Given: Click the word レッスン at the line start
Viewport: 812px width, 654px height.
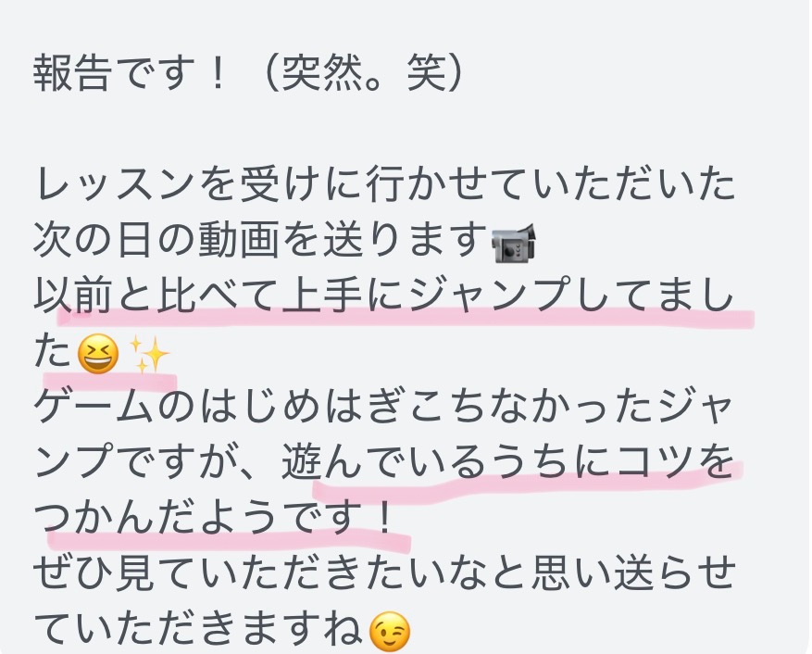Looking at the screenshot, I should [114, 185].
